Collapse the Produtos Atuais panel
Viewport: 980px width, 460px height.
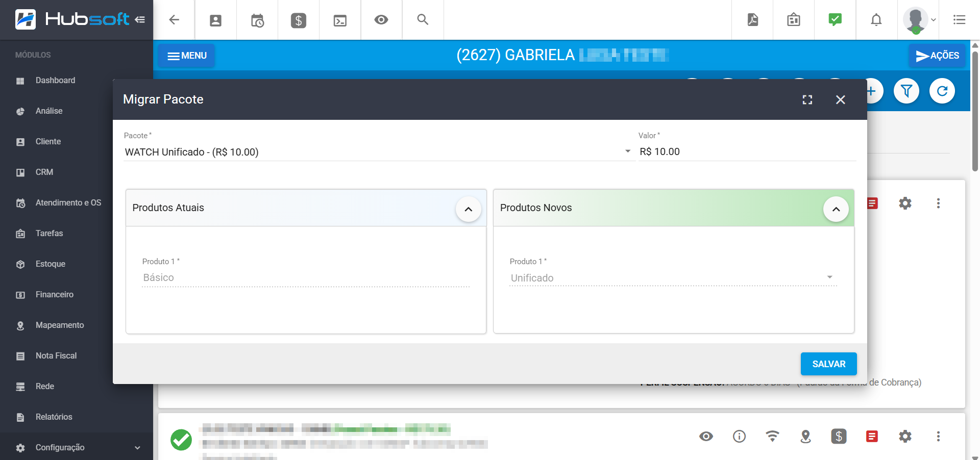pyautogui.click(x=468, y=209)
